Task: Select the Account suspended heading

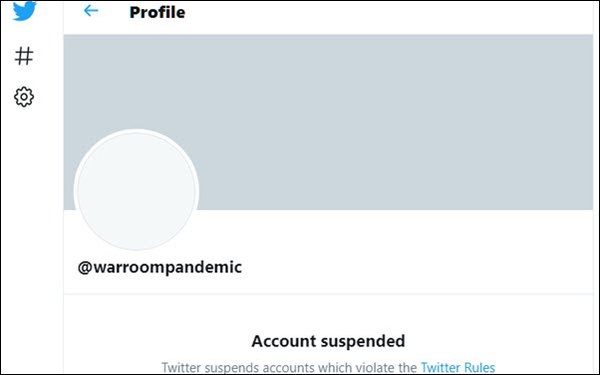Action: 328,341
